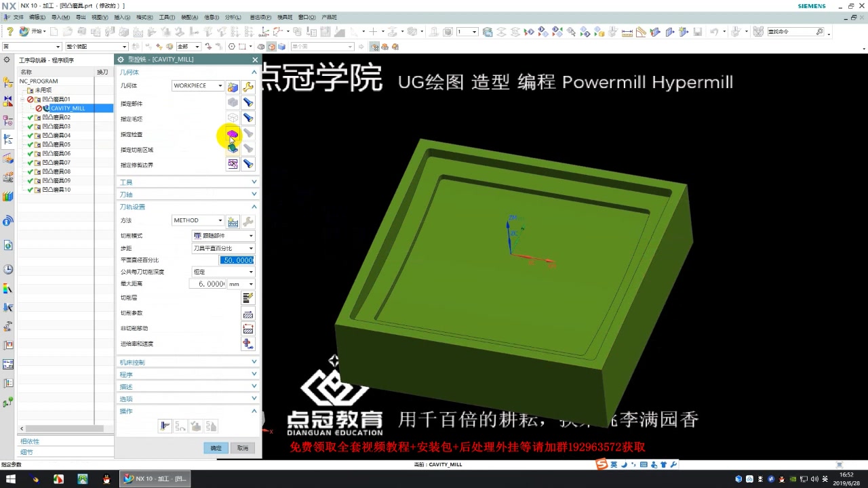This screenshot has height=488, width=868.
Task: Expand the 描述 section
Action: coord(188,387)
